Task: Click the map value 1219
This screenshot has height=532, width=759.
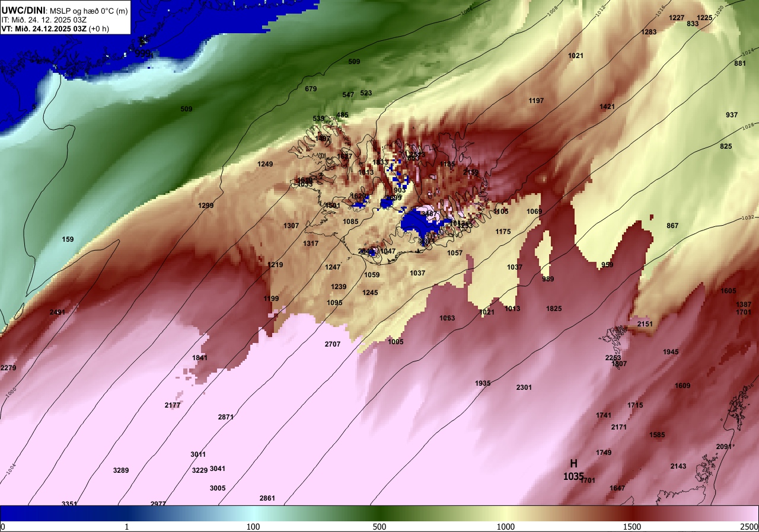Action: (275, 265)
